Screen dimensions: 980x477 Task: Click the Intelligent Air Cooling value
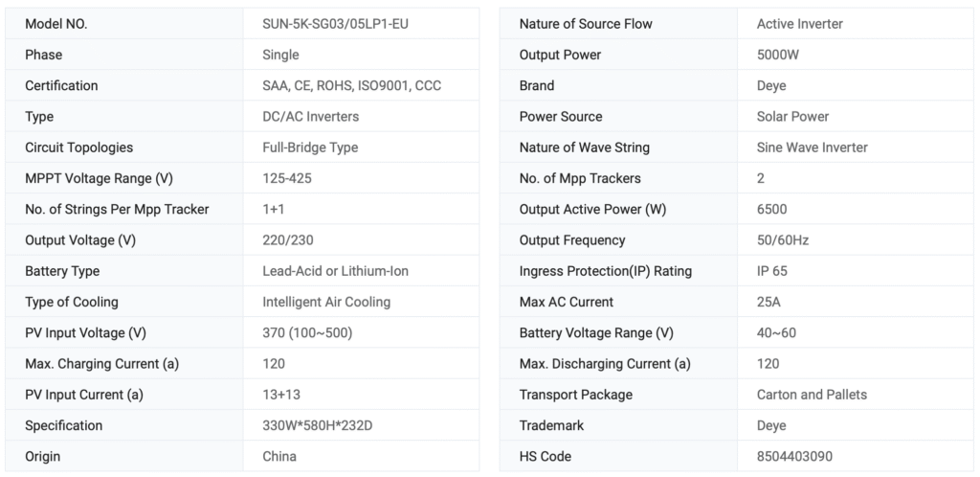click(326, 302)
